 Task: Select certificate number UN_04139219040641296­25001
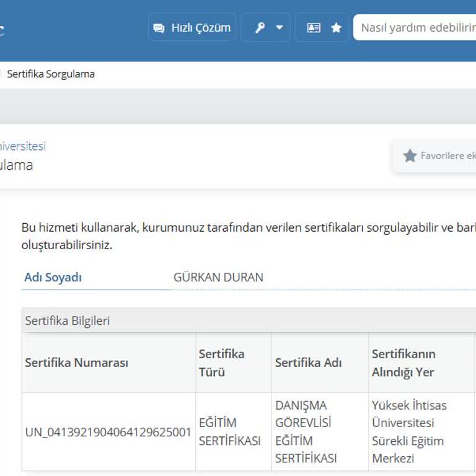pyautogui.click(x=108, y=432)
